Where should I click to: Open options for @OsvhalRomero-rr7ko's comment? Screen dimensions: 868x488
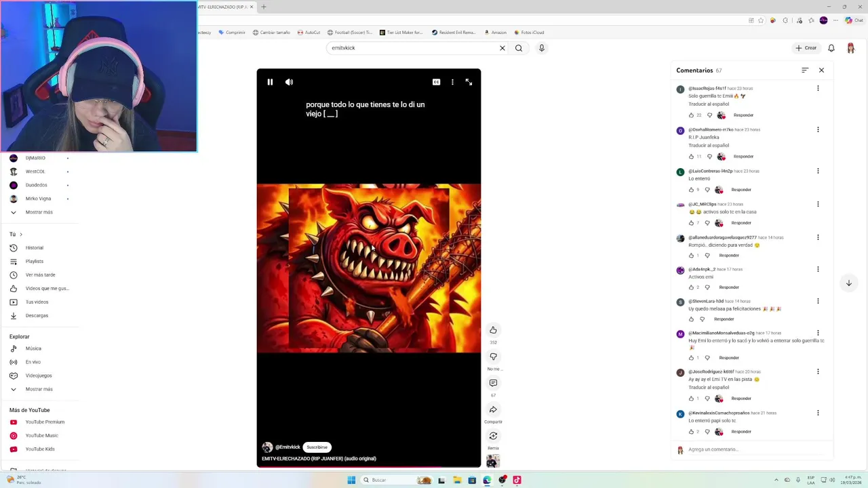[x=818, y=129]
